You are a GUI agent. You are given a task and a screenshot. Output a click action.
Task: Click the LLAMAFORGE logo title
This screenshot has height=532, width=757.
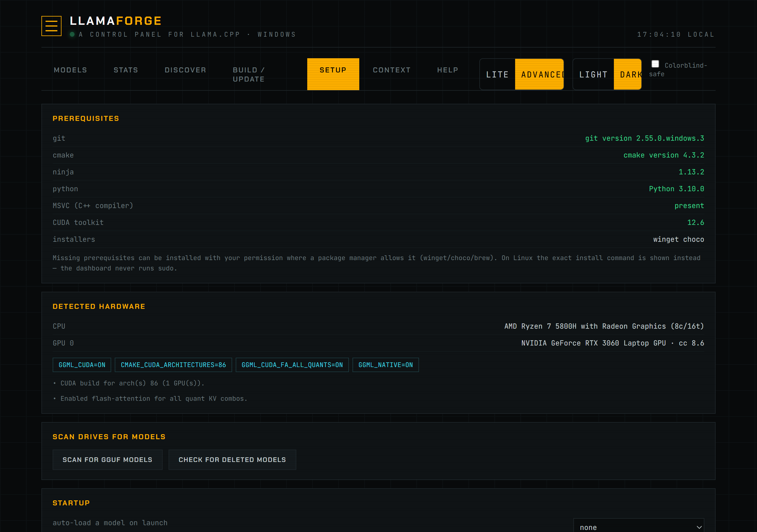[116, 21]
